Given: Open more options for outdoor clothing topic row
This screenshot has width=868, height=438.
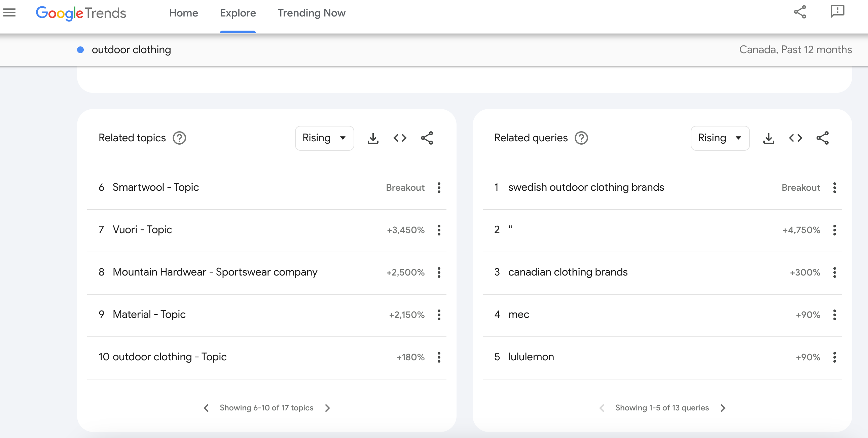Looking at the screenshot, I should pyautogui.click(x=439, y=357).
